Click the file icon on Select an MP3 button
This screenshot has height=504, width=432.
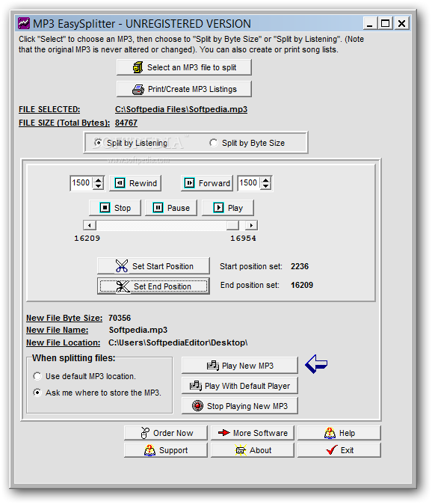(138, 67)
